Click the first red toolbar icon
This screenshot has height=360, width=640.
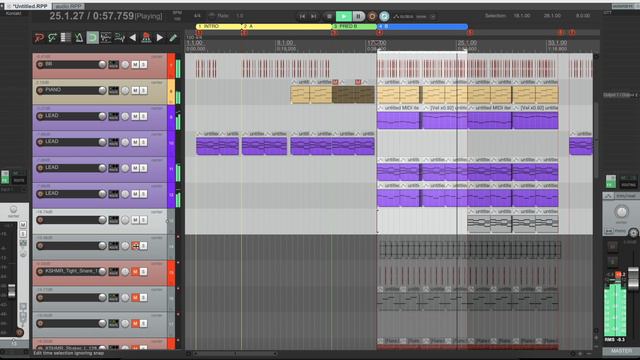[x=39, y=38]
